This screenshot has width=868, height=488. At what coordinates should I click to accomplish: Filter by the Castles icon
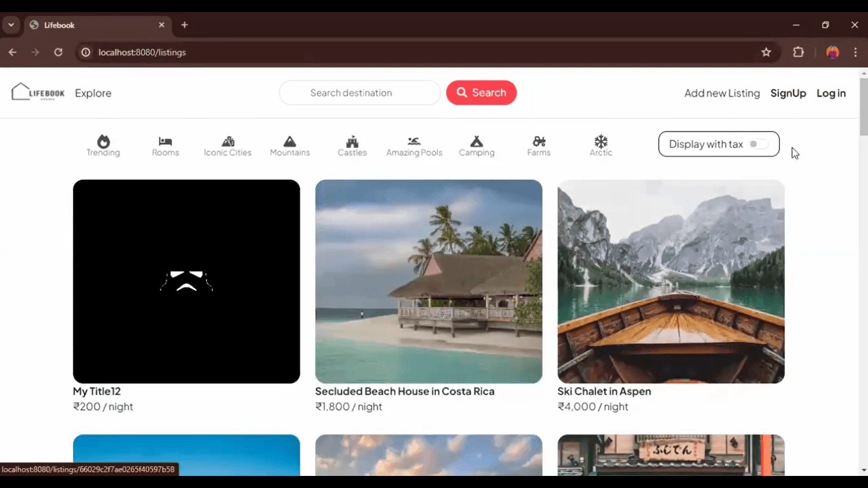tap(352, 141)
